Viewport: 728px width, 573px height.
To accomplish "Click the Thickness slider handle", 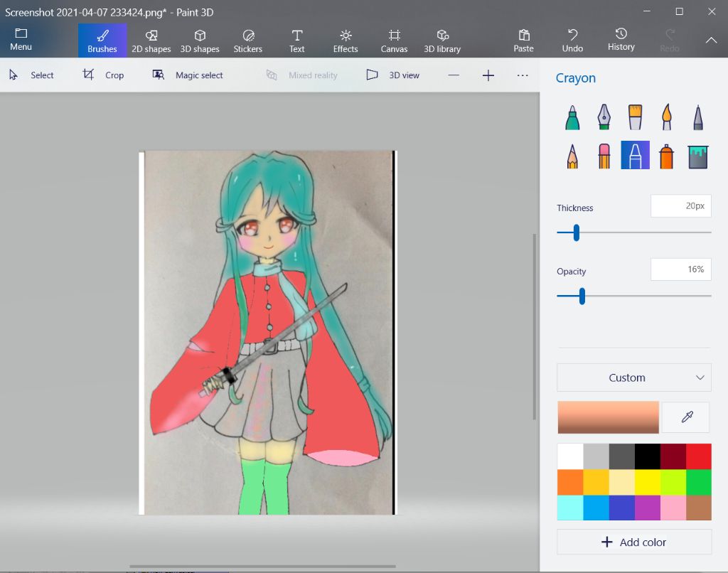I will [x=576, y=232].
